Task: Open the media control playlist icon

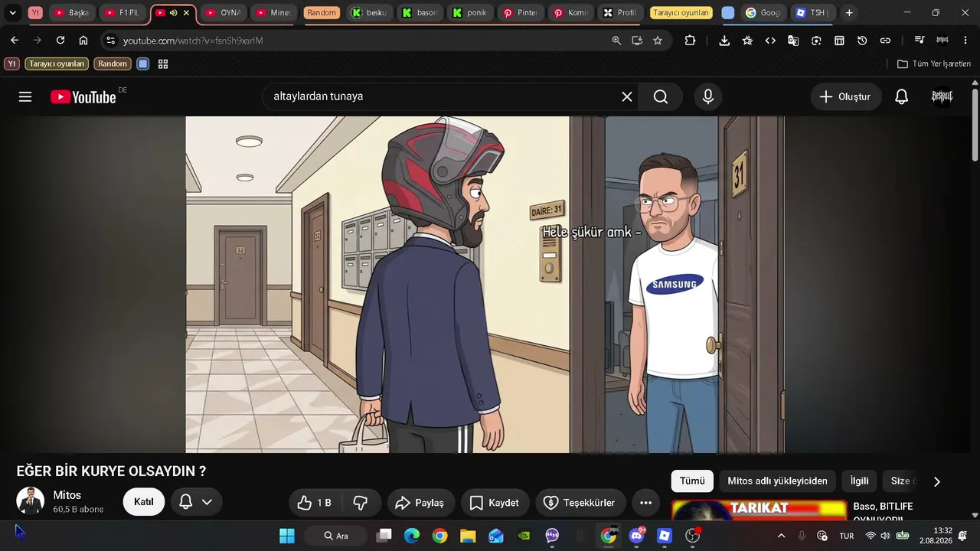Action: point(920,41)
